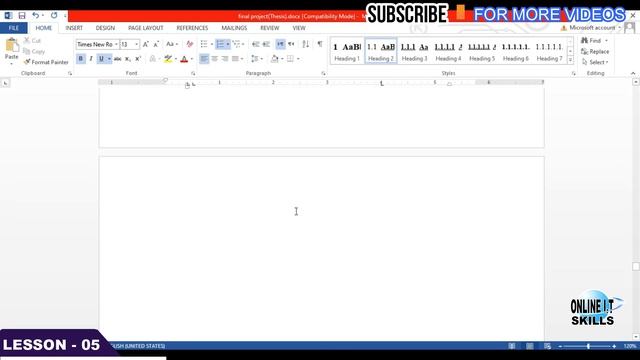Switch to the DESIGN tab
Image resolution: width=640 pixels, height=360 pixels.
coord(105,28)
